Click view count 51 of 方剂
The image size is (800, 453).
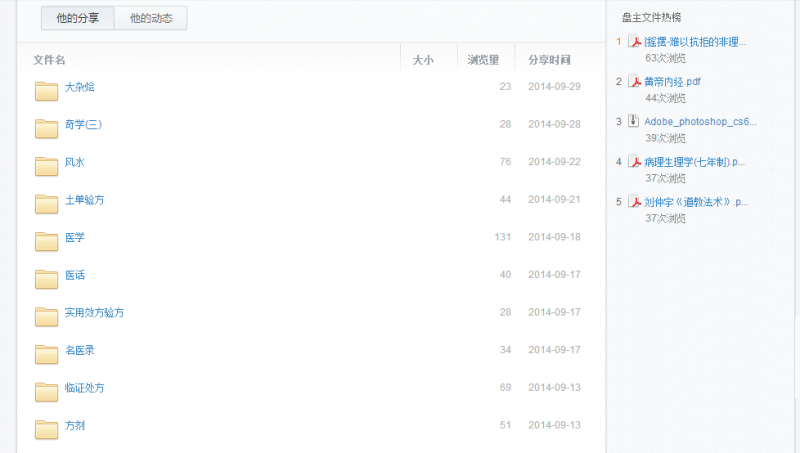click(x=505, y=425)
